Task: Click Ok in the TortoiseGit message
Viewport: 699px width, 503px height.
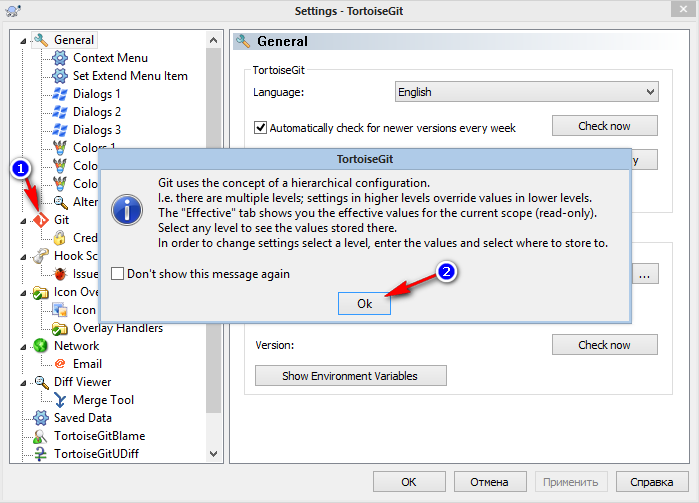Action: [x=364, y=304]
